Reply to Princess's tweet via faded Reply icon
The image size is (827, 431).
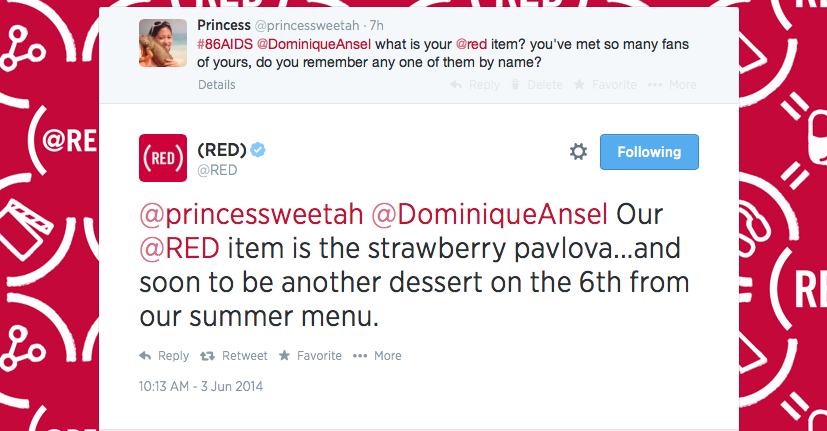(x=456, y=85)
